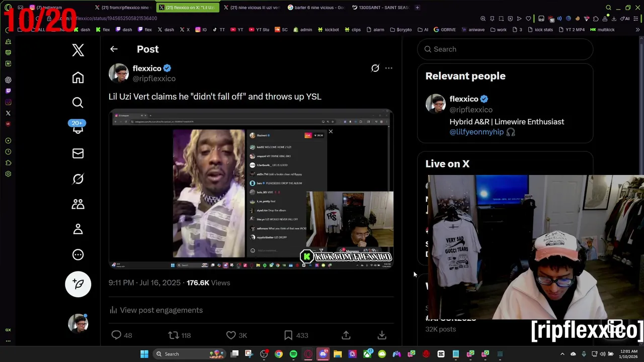This screenshot has width=644, height=362.
Task: Click the compose Post feather button
Action: click(78, 284)
